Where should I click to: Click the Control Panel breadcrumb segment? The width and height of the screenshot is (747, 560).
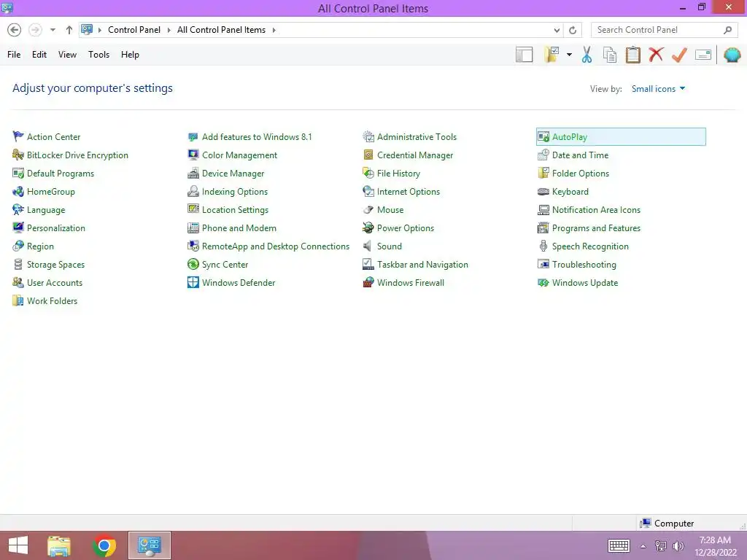134,30
